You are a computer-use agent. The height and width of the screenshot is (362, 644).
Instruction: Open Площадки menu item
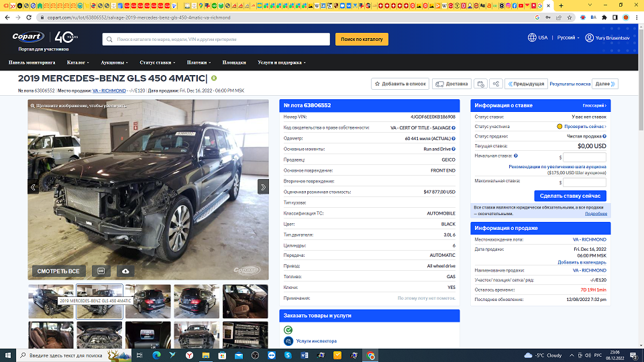(x=234, y=62)
